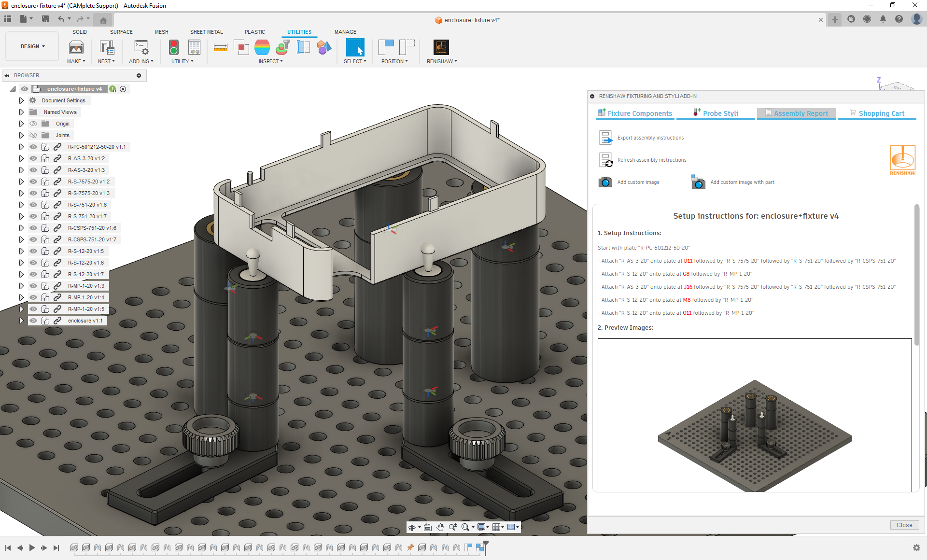Click the Renishaw toolbar icon

441,47
